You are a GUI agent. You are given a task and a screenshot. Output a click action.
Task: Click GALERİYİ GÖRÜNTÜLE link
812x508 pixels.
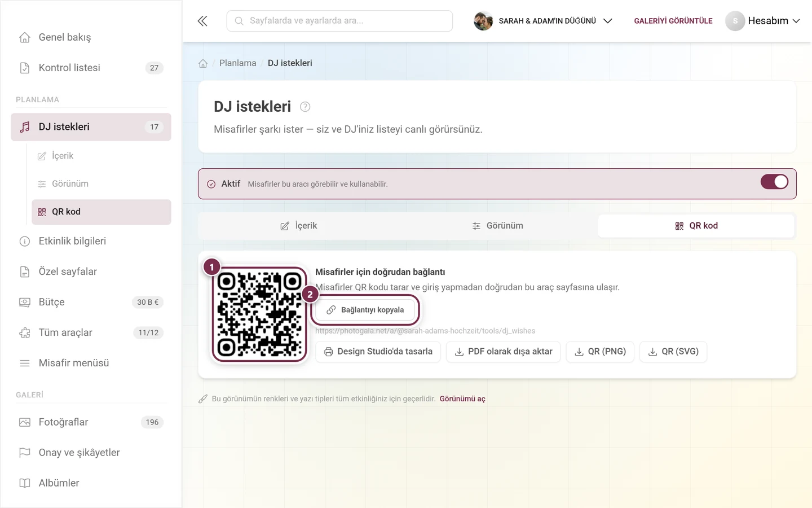pos(673,21)
